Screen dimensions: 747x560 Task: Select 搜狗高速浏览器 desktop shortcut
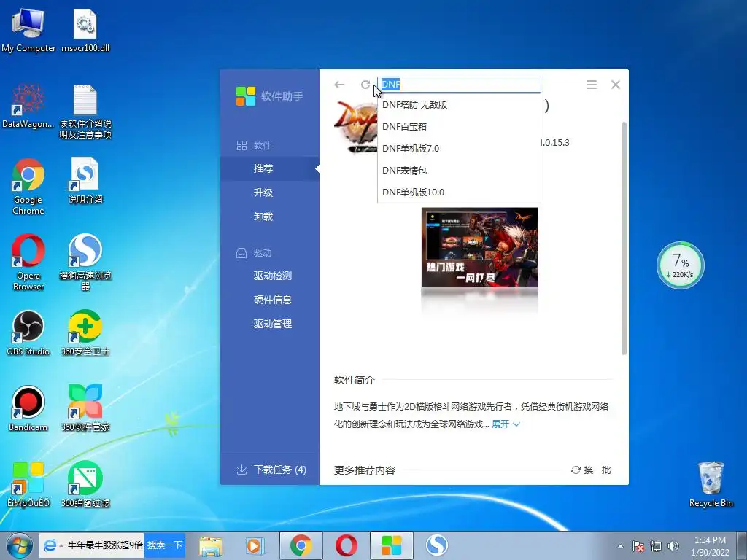(x=85, y=262)
